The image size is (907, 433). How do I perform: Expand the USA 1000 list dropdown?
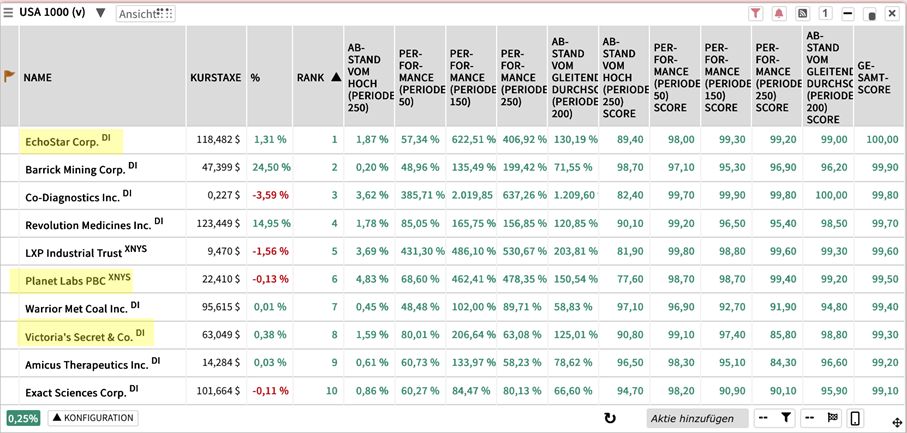pyautogui.click(x=100, y=13)
